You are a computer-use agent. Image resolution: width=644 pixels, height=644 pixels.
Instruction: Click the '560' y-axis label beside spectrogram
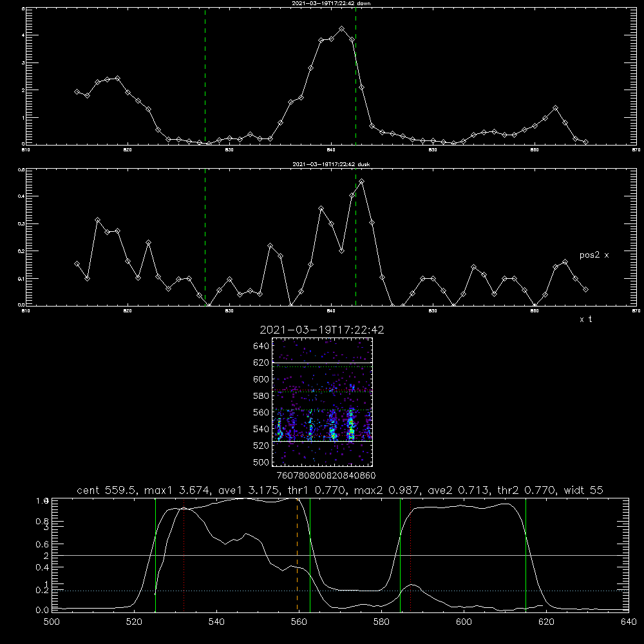pyautogui.click(x=261, y=412)
